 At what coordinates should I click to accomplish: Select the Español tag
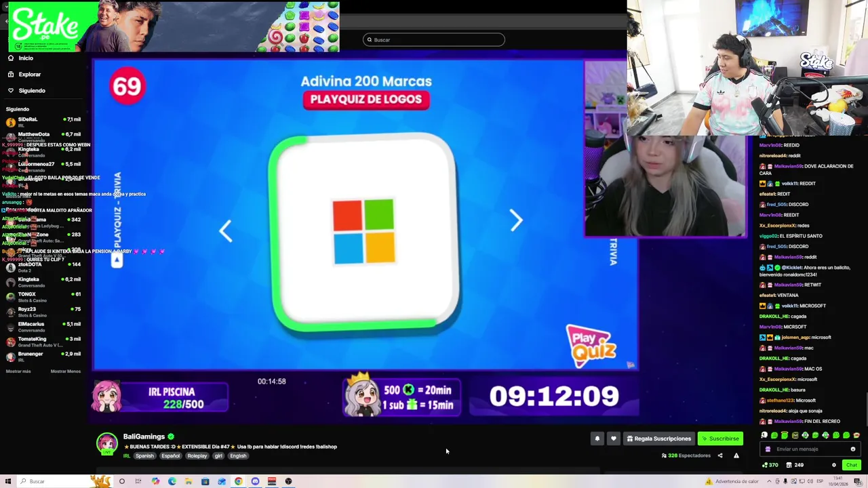[171, 456]
